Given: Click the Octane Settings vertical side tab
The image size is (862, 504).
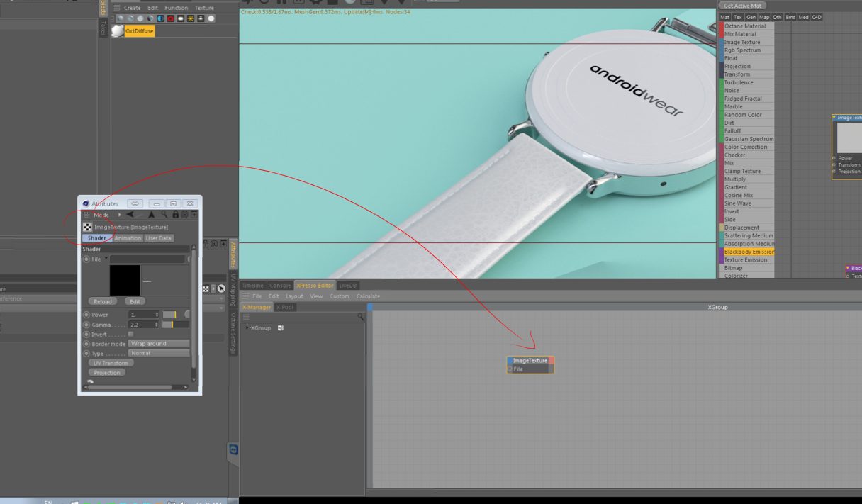Looking at the screenshot, I should [x=233, y=333].
